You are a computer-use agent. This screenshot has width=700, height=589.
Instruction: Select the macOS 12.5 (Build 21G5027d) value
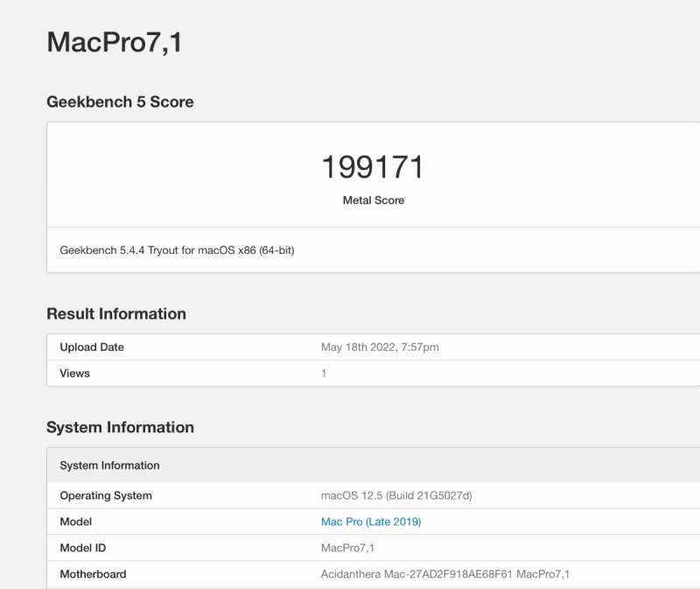tap(396, 495)
